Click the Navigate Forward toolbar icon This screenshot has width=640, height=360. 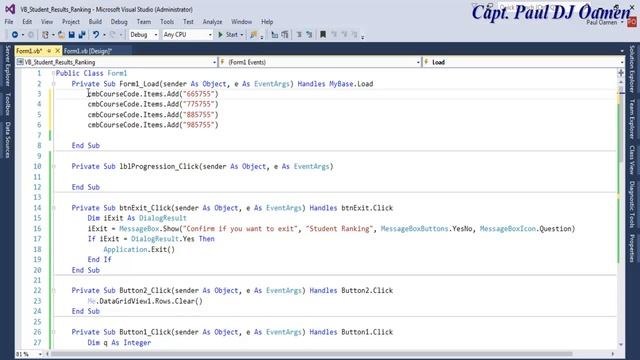[x=31, y=35]
